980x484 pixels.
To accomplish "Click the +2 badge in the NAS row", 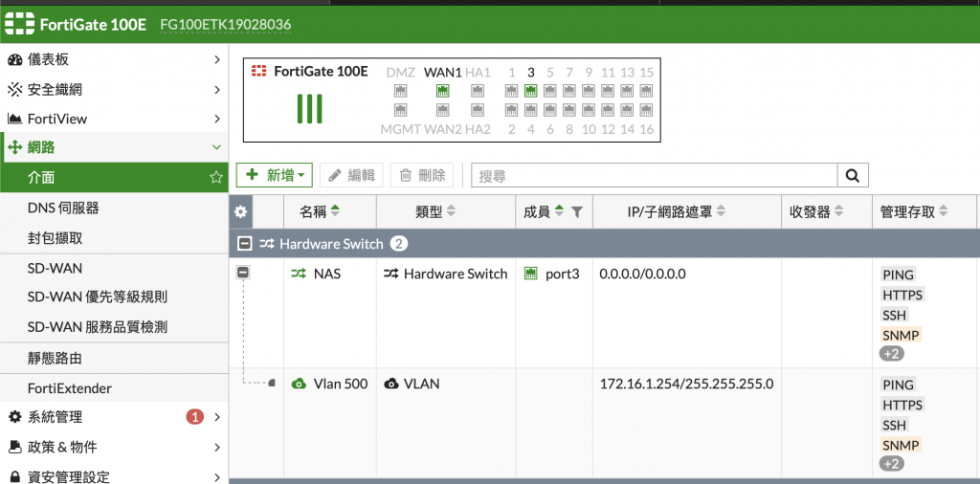I will pos(892,354).
